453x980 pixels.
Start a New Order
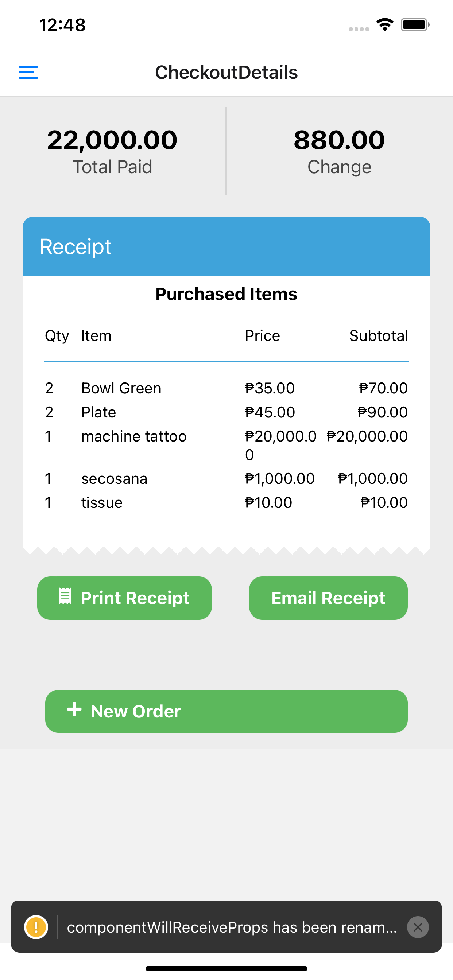pos(226,711)
